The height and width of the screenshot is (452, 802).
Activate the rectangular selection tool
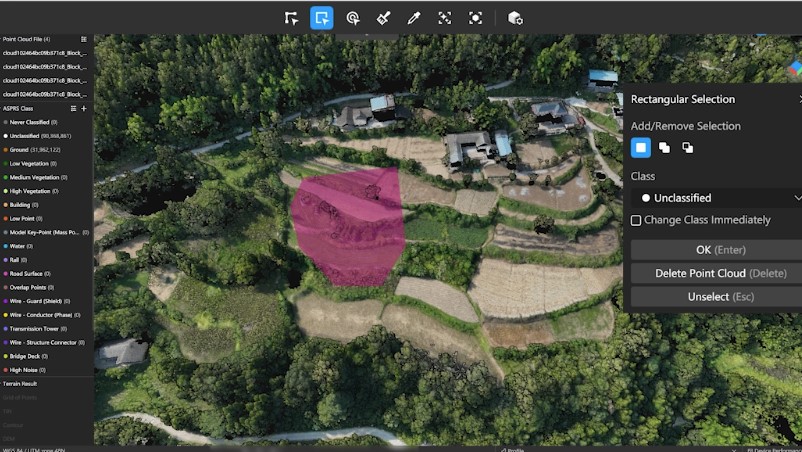tap(322, 18)
